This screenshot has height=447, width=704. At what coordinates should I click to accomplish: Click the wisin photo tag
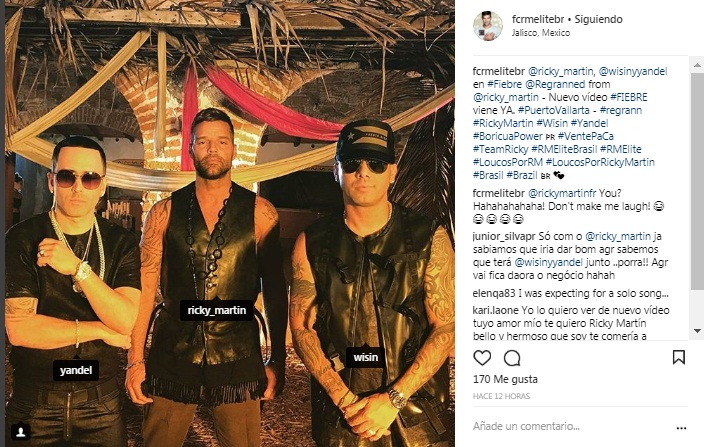click(x=365, y=357)
